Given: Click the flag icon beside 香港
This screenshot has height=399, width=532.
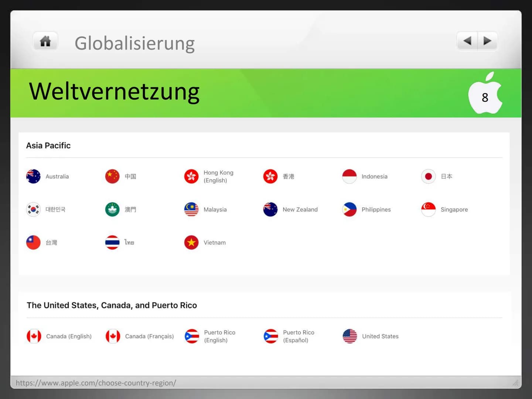Looking at the screenshot, I should 270,176.
